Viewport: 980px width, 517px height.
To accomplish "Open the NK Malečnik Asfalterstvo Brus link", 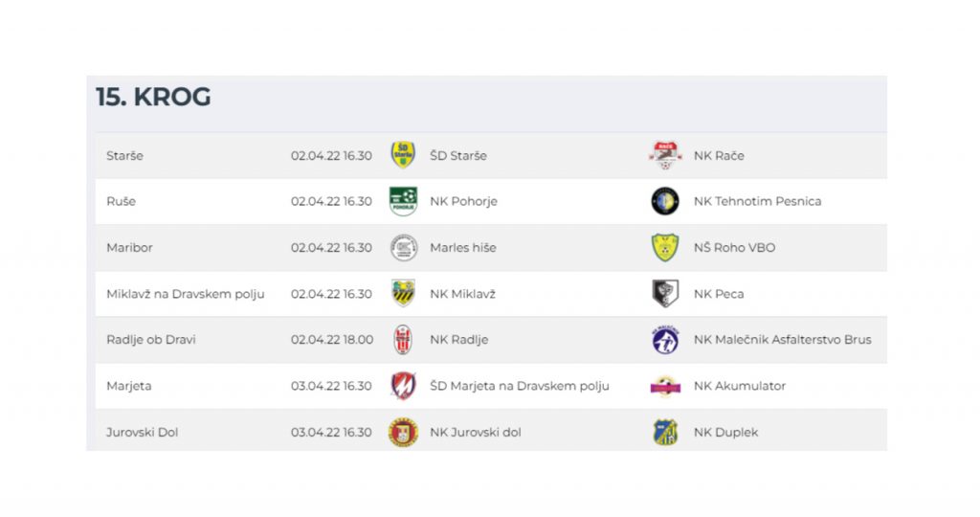I will tap(782, 339).
